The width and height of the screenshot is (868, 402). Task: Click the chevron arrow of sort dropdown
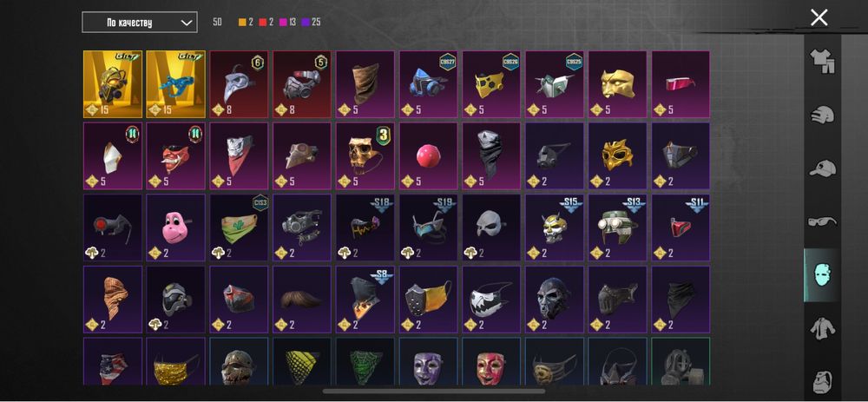tap(187, 23)
